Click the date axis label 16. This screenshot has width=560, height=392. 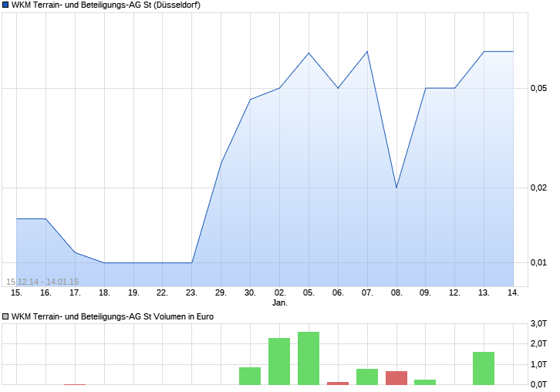tap(46, 292)
